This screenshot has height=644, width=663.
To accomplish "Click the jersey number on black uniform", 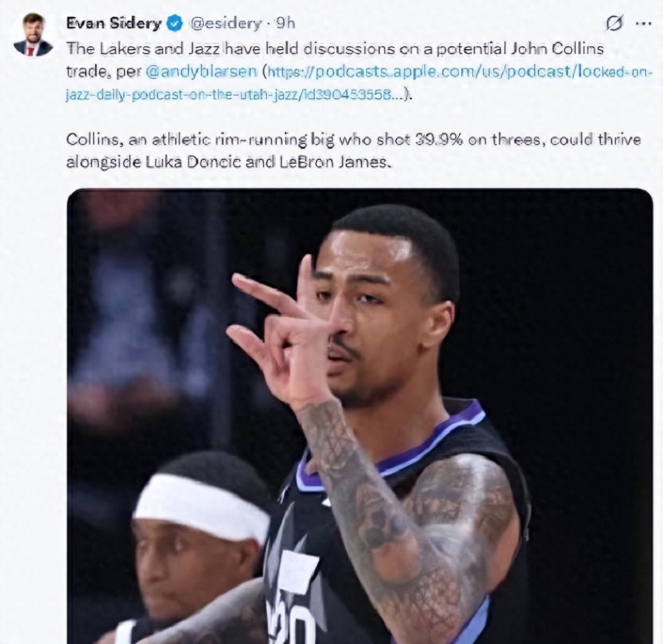I will coord(291,624).
